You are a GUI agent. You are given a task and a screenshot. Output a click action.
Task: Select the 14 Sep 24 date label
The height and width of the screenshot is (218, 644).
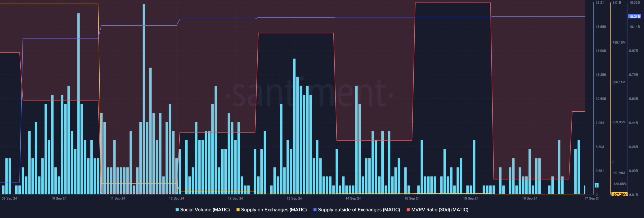(x=353, y=198)
